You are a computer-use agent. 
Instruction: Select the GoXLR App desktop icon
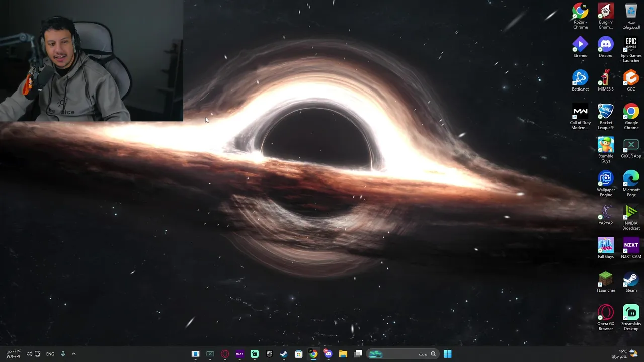point(631,148)
